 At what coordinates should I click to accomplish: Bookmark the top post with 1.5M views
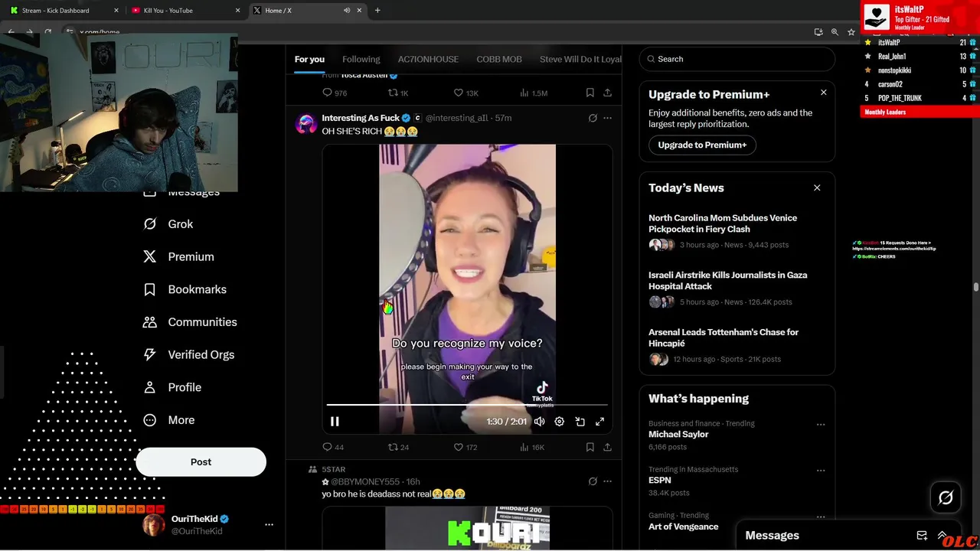tap(590, 93)
